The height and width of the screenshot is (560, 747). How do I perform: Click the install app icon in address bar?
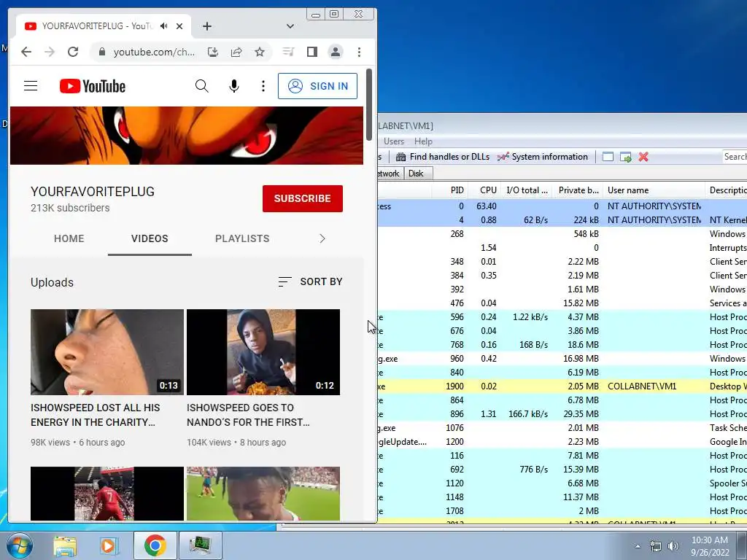(x=213, y=52)
